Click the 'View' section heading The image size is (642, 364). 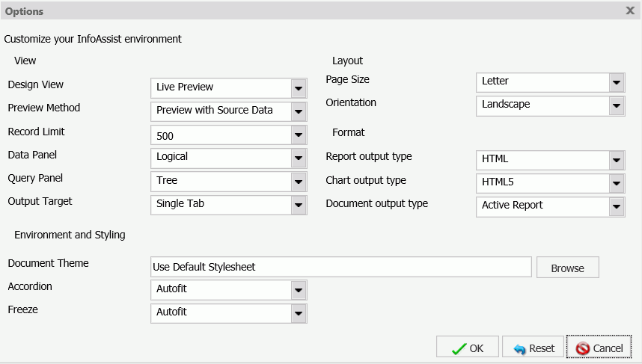pos(25,61)
